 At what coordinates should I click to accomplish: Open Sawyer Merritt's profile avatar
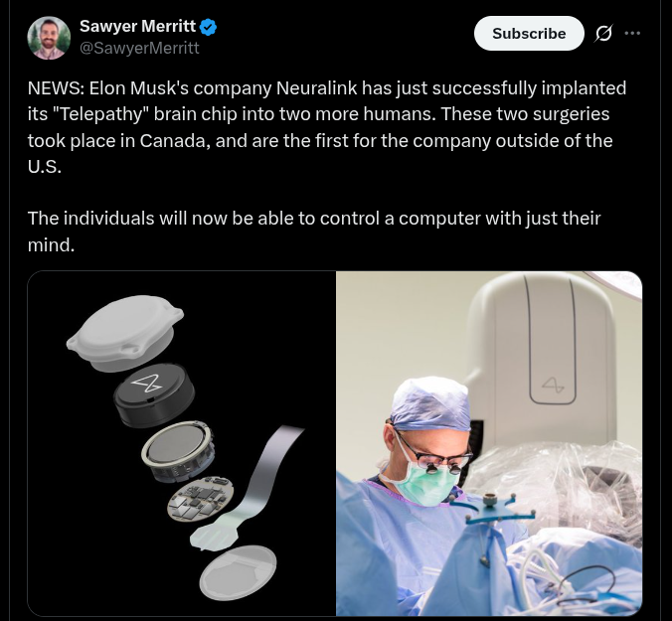click(49, 38)
